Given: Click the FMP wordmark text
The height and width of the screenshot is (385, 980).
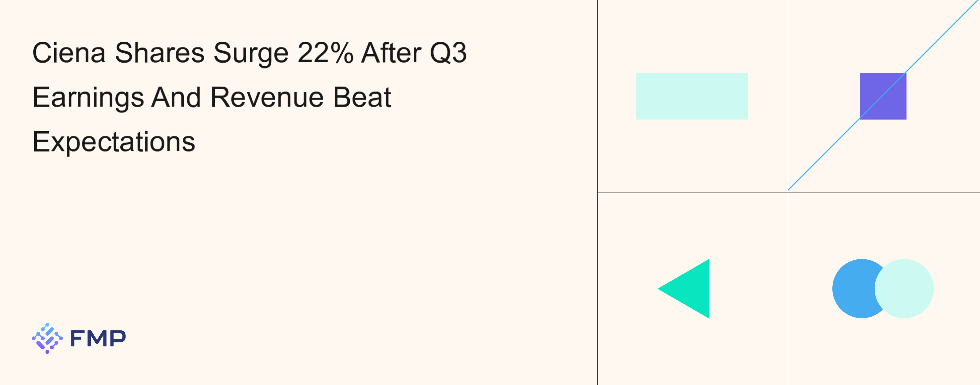Looking at the screenshot, I should click(x=98, y=338).
